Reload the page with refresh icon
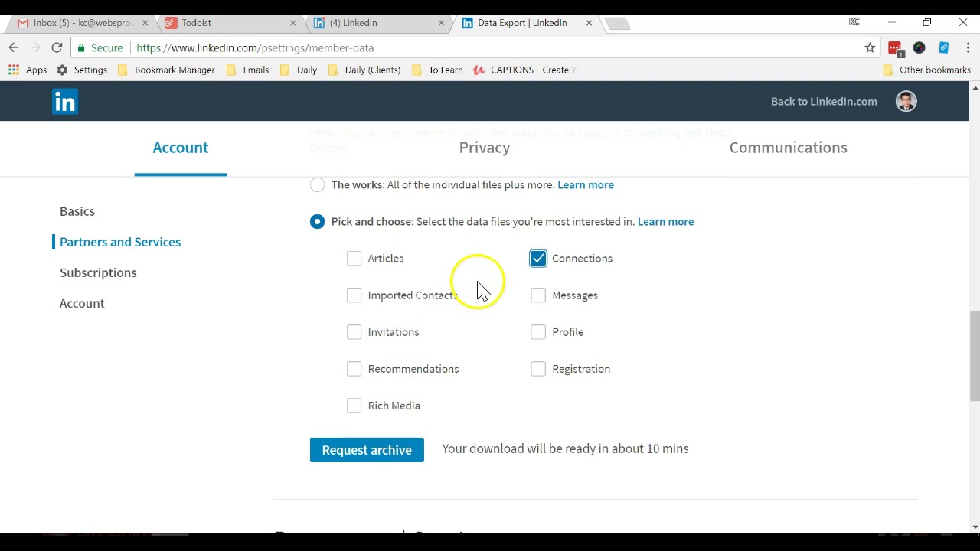The height and width of the screenshot is (551, 980). click(57, 47)
